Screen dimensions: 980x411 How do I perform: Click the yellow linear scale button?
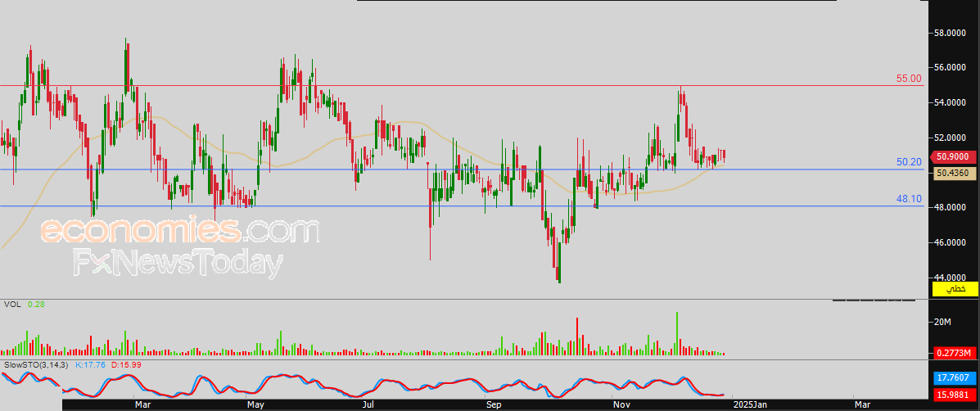coord(955,289)
